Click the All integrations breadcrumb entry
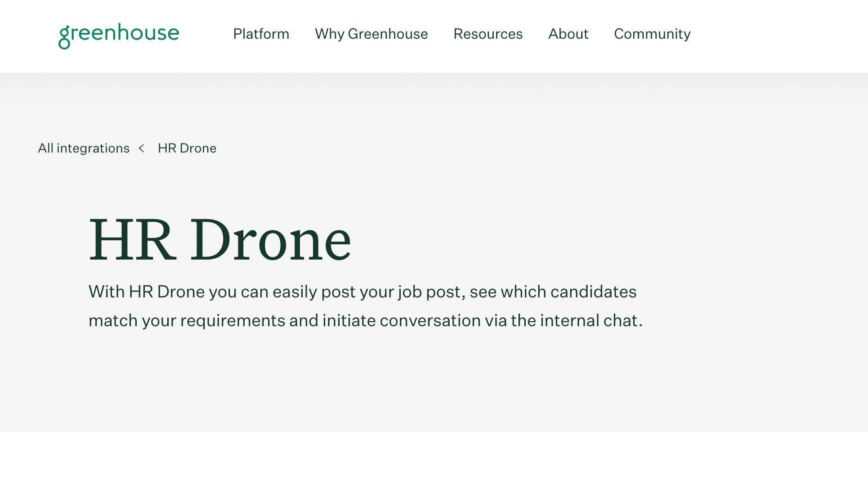The image size is (868, 503). pyautogui.click(x=83, y=148)
